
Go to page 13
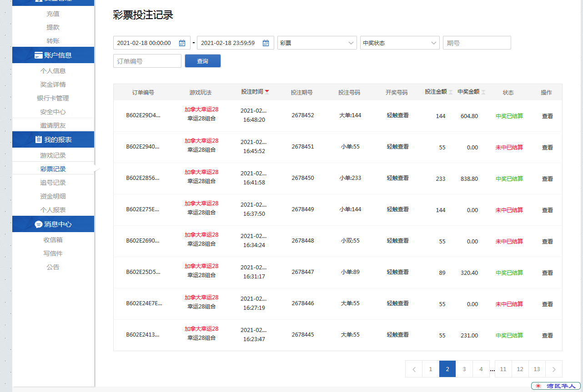coord(537,369)
